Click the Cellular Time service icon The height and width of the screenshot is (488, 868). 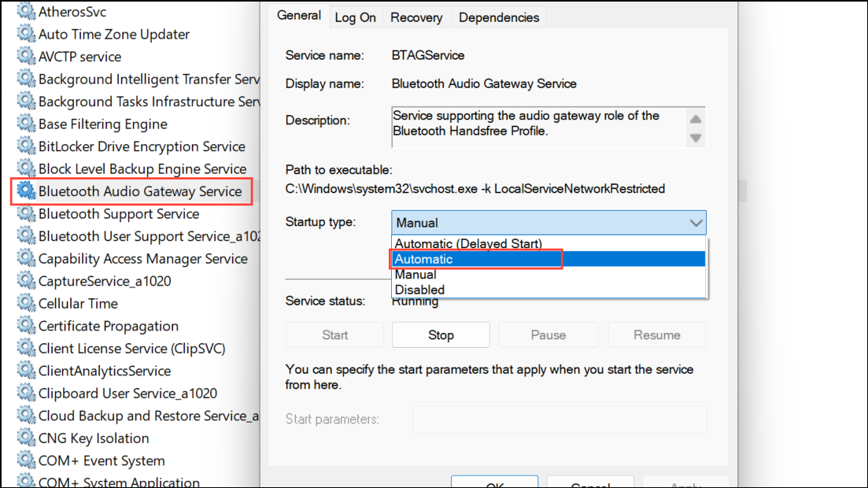tap(25, 303)
